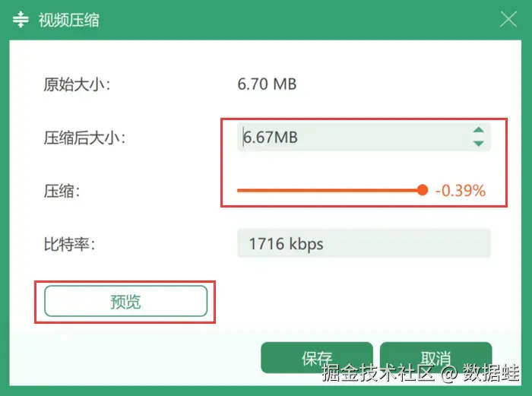This screenshot has width=532, height=396.
Task: Grab the orange compression slider handle
Action: [422, 190]
